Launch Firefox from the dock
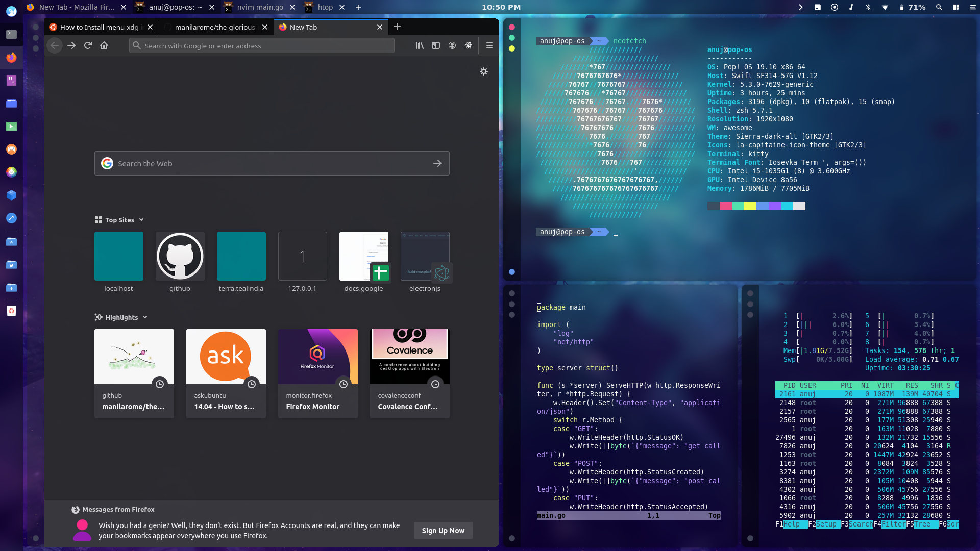980x551 pixels. click(11, 57)
